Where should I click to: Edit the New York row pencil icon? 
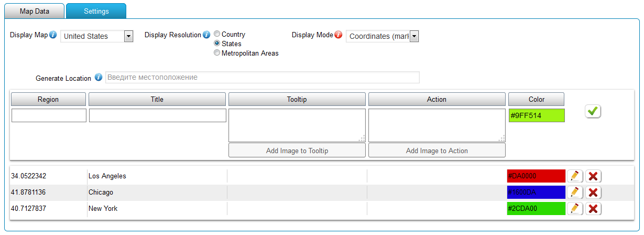(x=574, y=209)
